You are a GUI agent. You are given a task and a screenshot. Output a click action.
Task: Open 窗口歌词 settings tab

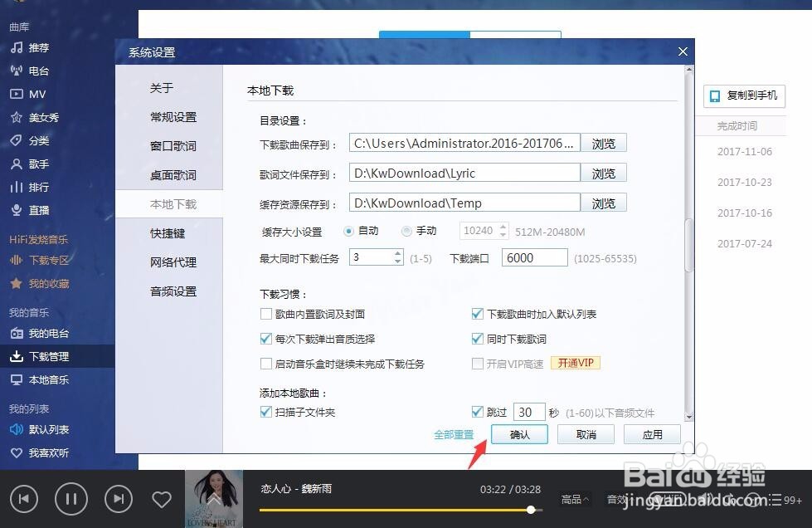point(173,146)
